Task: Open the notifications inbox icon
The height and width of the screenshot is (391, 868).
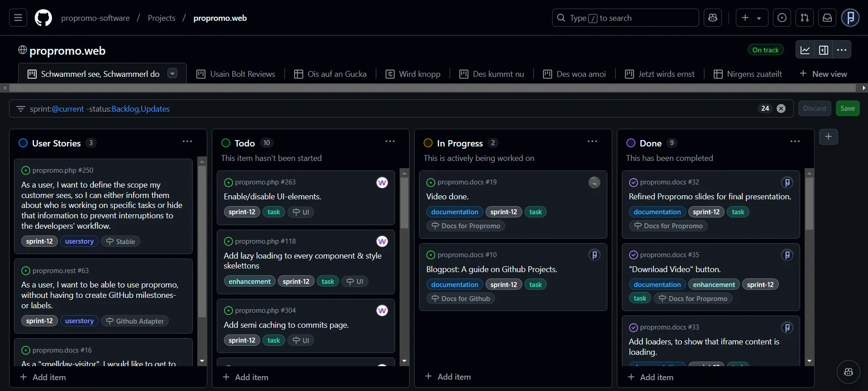Action: [x=827, y=18]
